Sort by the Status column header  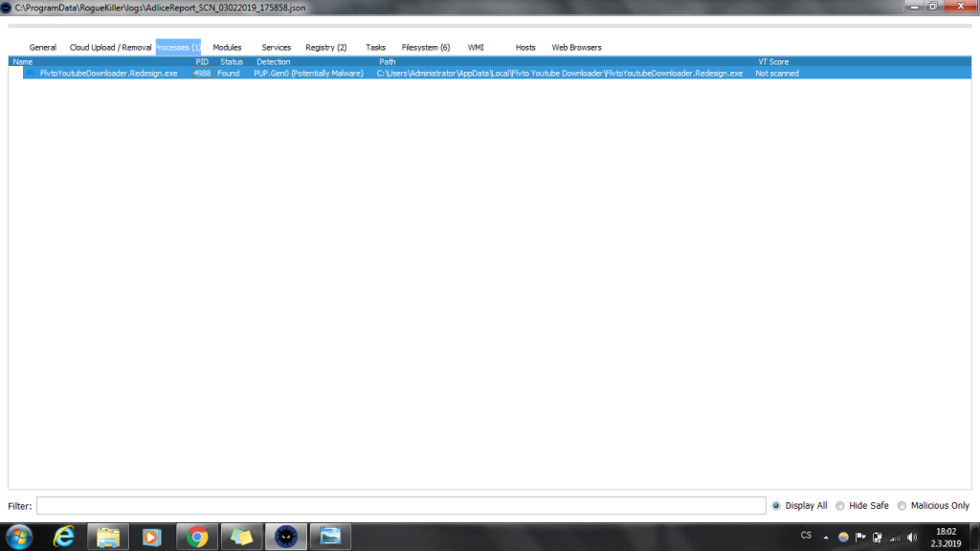click(232, 62)
